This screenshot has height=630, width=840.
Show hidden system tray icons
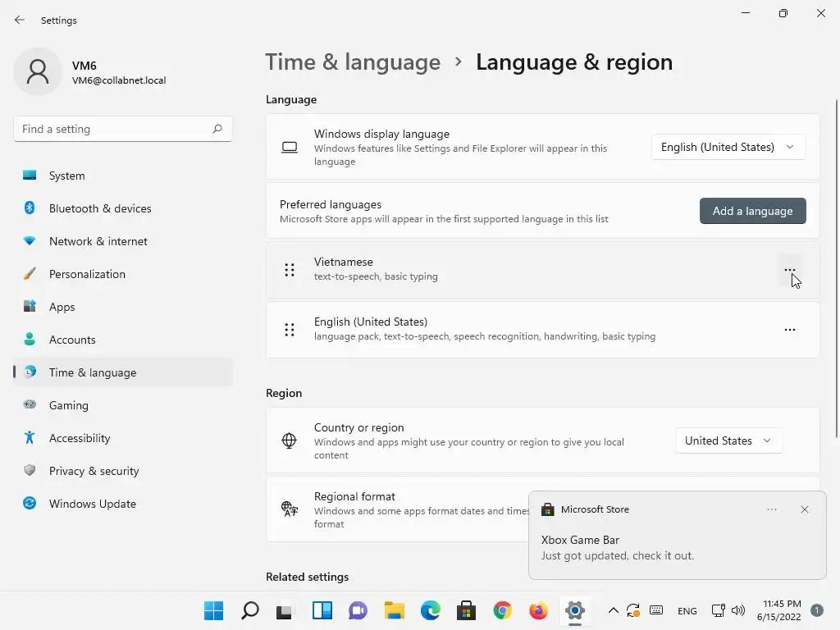(x=614, y=610)
